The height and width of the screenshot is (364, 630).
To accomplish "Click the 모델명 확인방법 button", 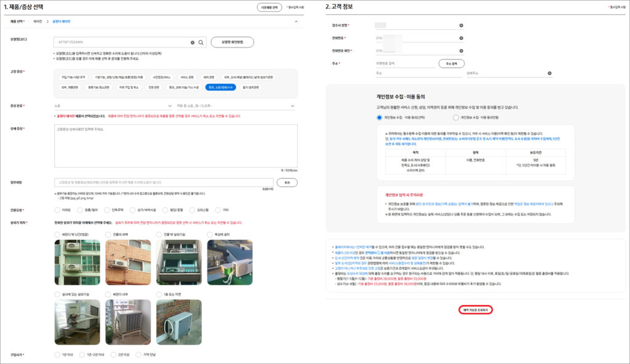I will pos(232,42).
